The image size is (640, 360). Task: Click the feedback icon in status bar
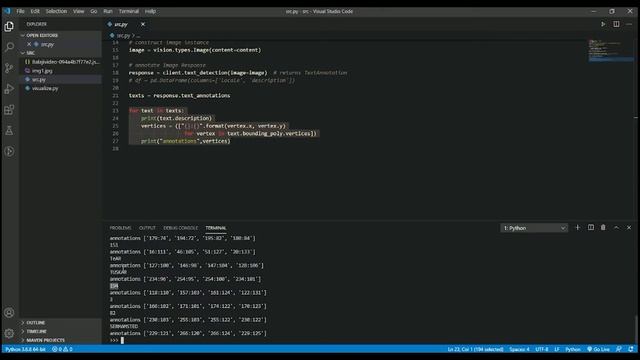tap(619, 349)
